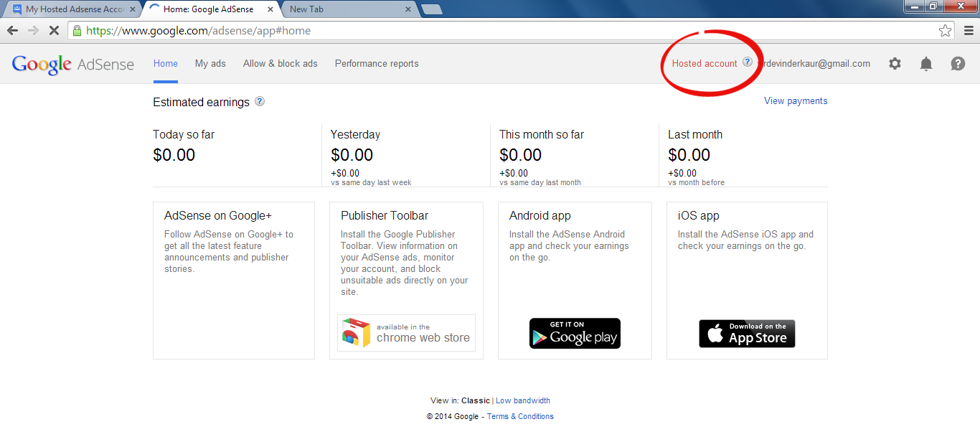Stop page loading with the X button
The height and width of the screenshot is (432, 980).
click(x=54, y=31)
